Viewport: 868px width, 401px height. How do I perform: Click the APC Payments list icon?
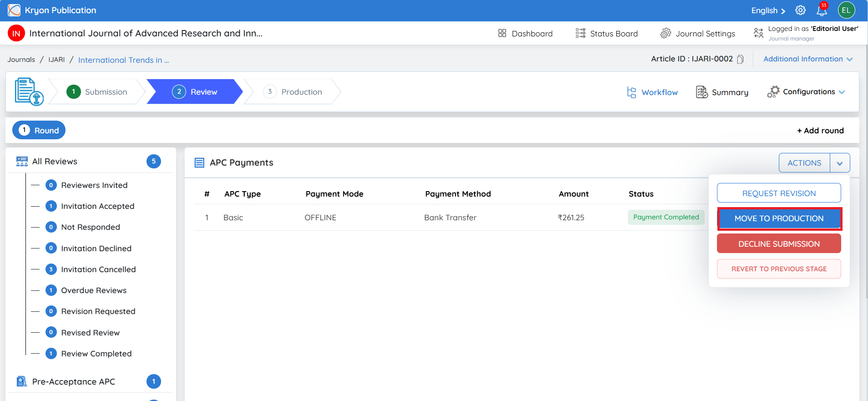coord(199,162)
